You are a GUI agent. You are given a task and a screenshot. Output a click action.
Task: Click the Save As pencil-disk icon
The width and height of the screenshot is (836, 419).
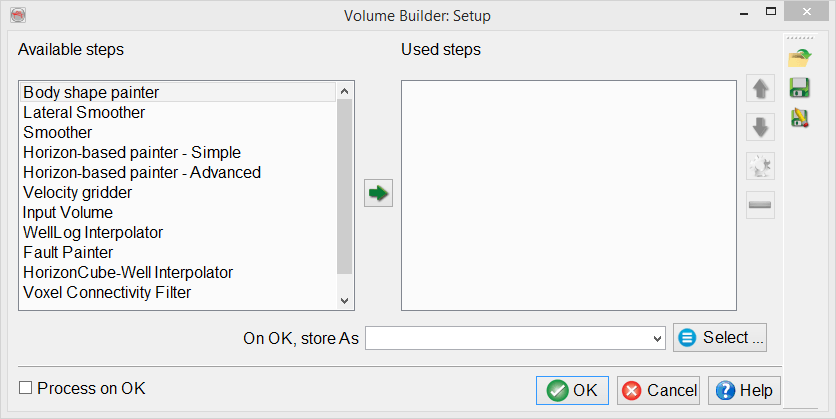click(800, 117)
